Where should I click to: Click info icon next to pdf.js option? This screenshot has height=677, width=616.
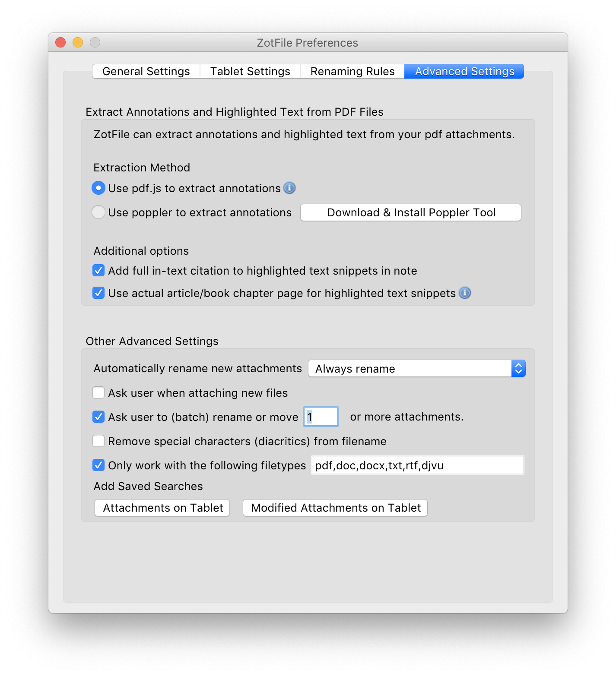point(289,188)
